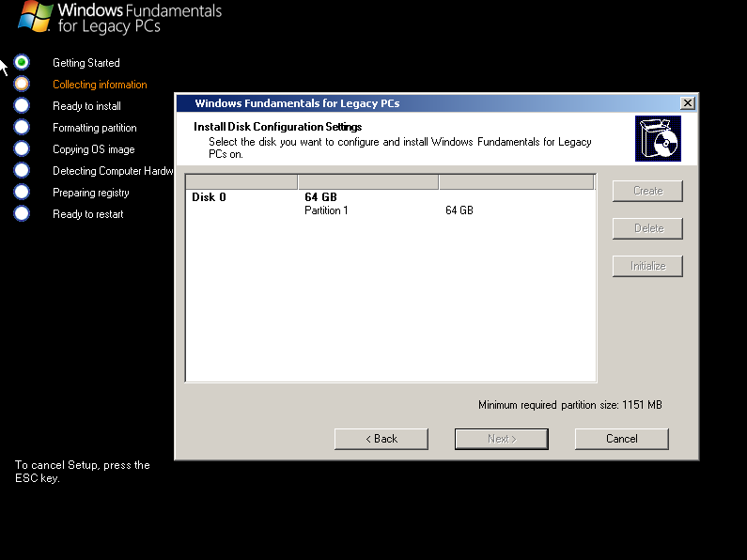Click the Detecting Computer Hardware step indicator
747x560 pixels.
(x=22, y=170)
